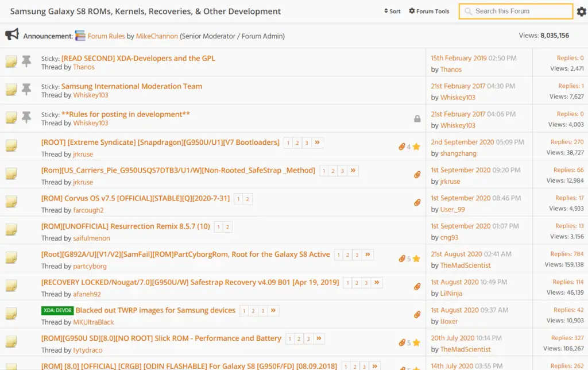
Task: Show more pages of Extreme Syndicate thread
Action: (x=317, y=142)
